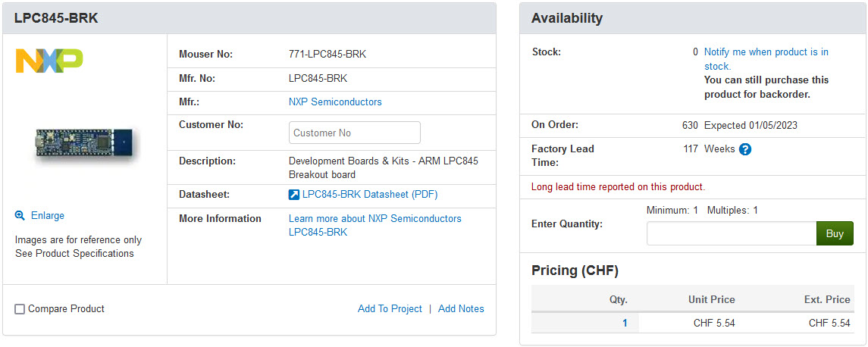Open the factory lead time help icon

[x=745, y=149]
